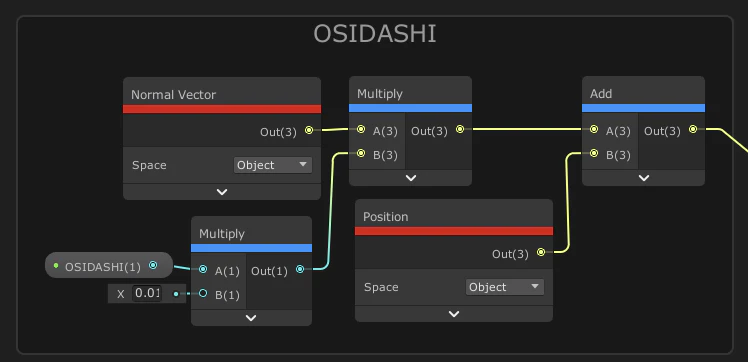
Task: Click the top Multiply node's A(3) input port
Action: pos(361,129)
